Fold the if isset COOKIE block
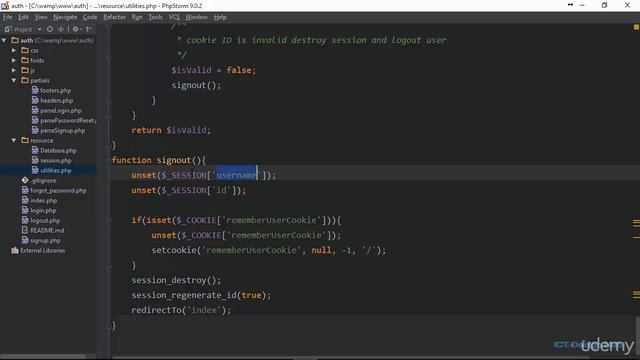Image resolution: width=640 pixels, height=360 pixels. pyautogui.click(x=109, y=220)
